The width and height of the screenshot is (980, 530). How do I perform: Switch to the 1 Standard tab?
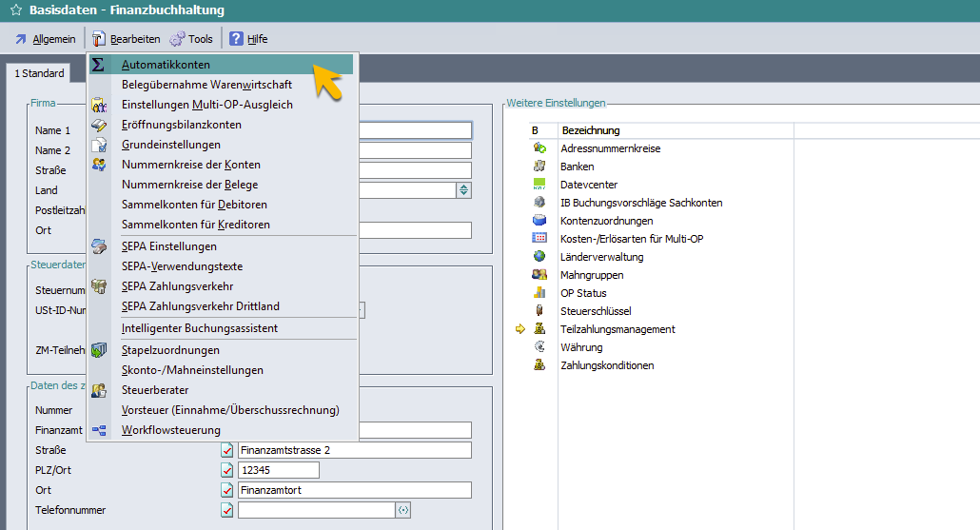(39, 73)
